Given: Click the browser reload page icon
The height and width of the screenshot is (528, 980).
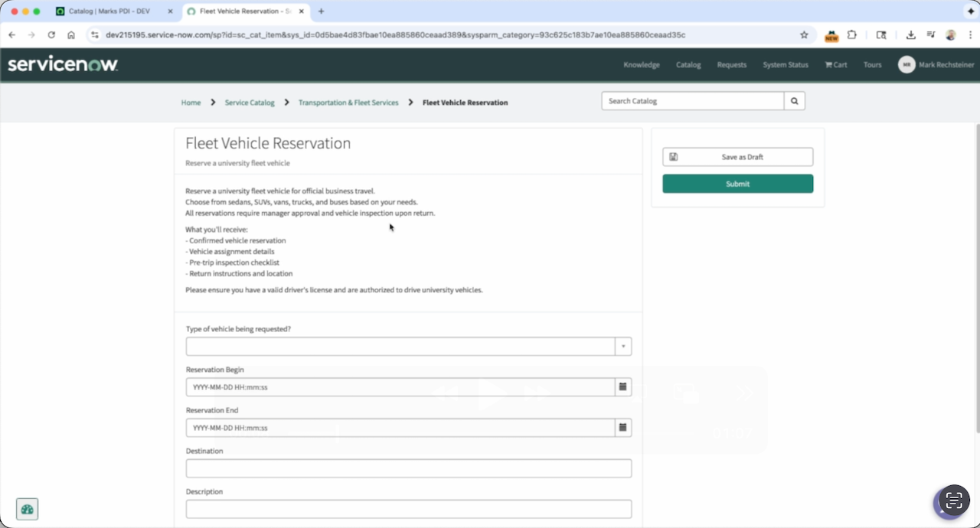Looking at the screenshot, I should click(x=51, y=35).
